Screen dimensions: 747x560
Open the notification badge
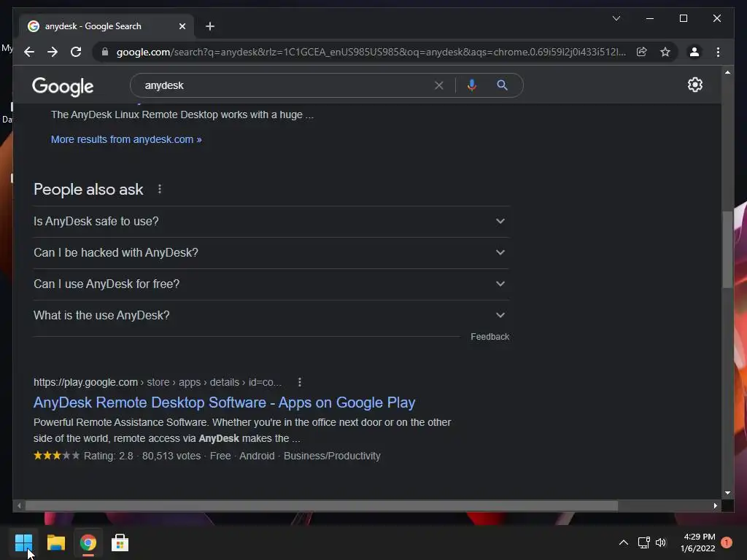[x=727, y=542]
